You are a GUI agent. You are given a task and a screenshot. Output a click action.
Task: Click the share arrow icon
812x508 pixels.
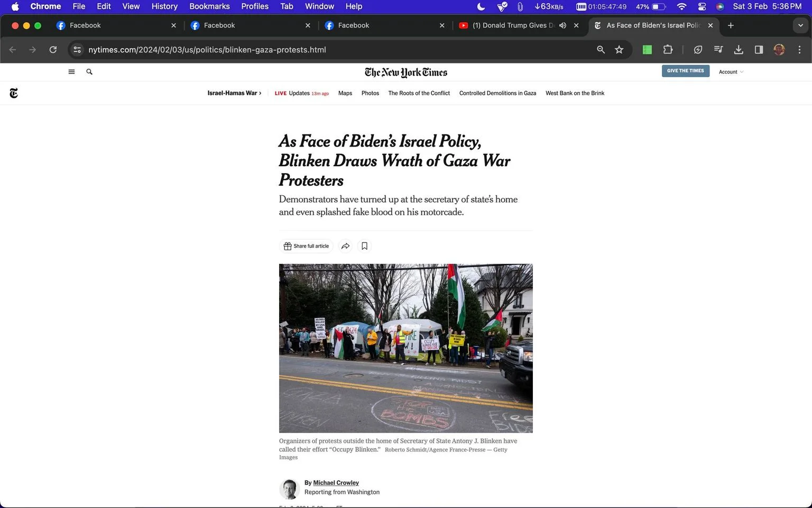[345, 246]
